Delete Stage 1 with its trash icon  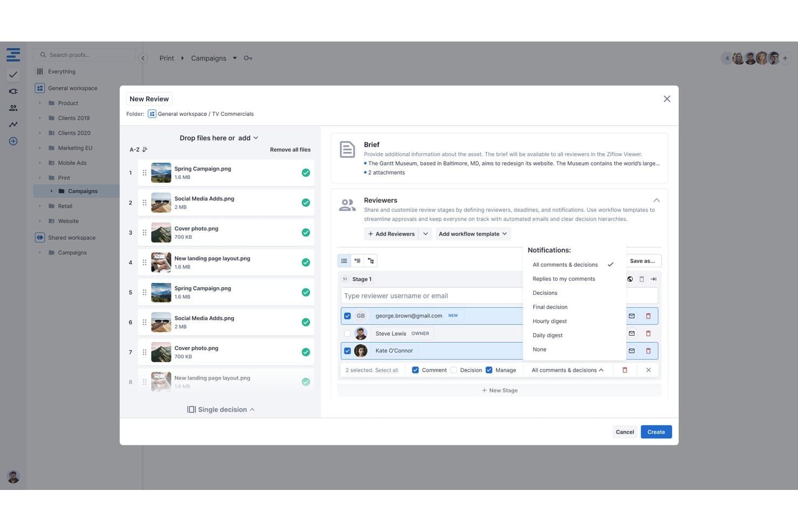tap(642, 279)
